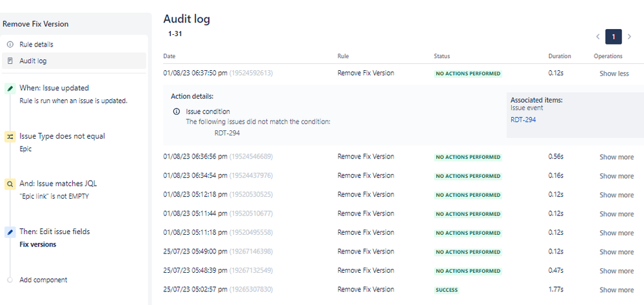
Task: Click the Date column header
Action: pos(169,56)
